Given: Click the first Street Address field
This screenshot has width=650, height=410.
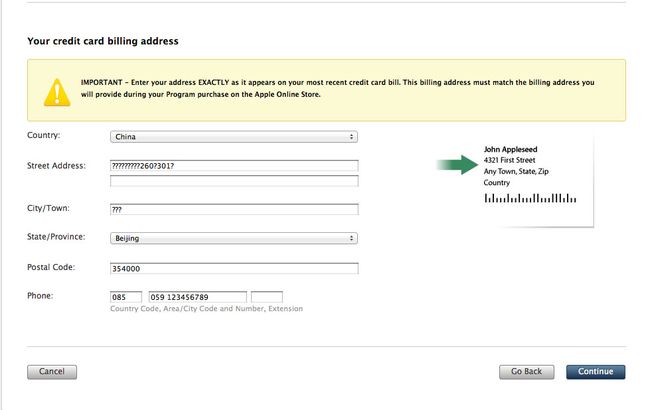Looking at the screenshot, I should pos(234,166).
